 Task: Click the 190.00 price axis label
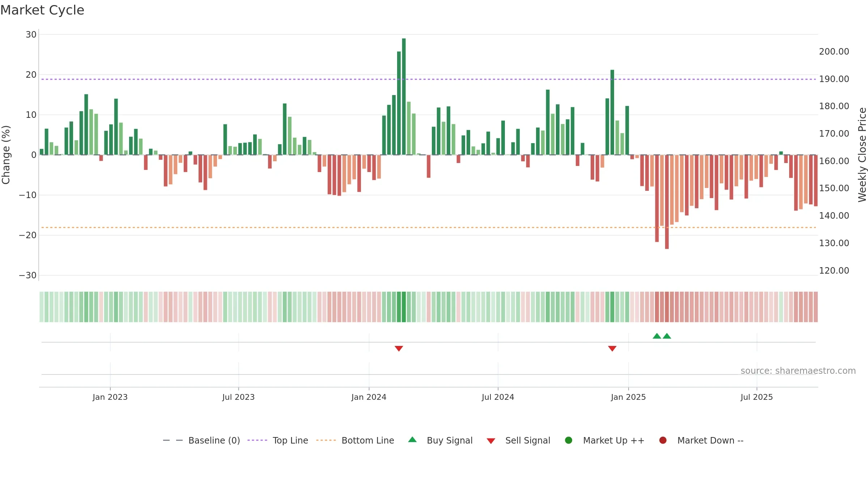click(x=834, y=79)
